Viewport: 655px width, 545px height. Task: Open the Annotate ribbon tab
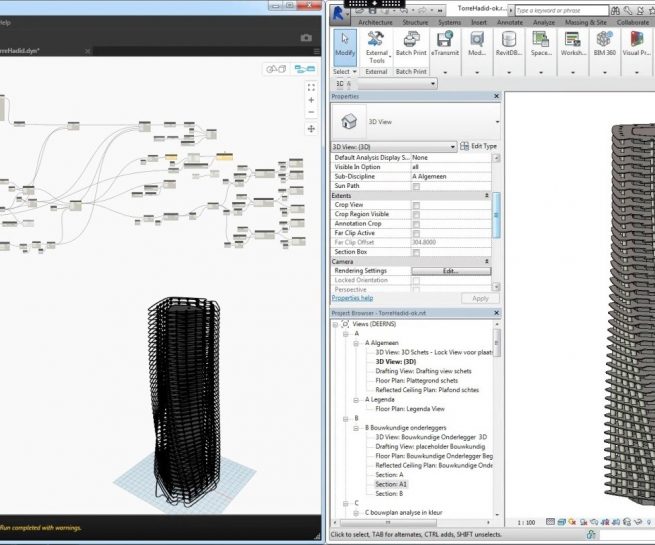click(510, 21)
